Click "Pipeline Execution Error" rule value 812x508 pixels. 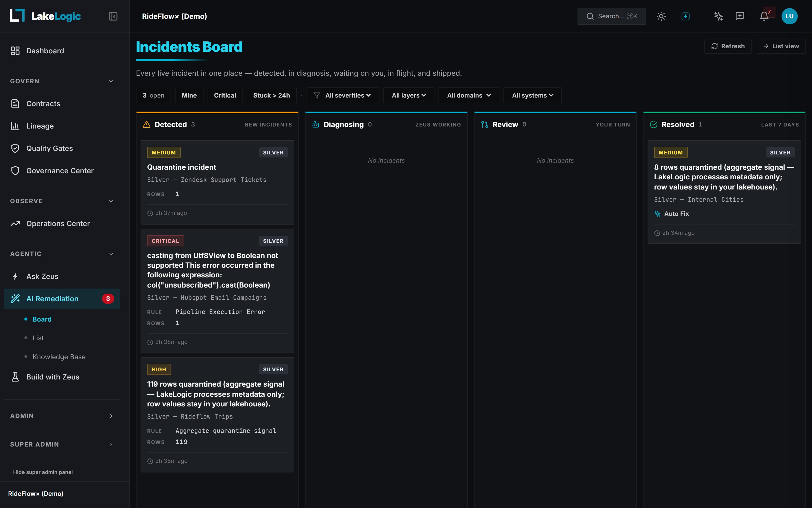coord(220,312)
